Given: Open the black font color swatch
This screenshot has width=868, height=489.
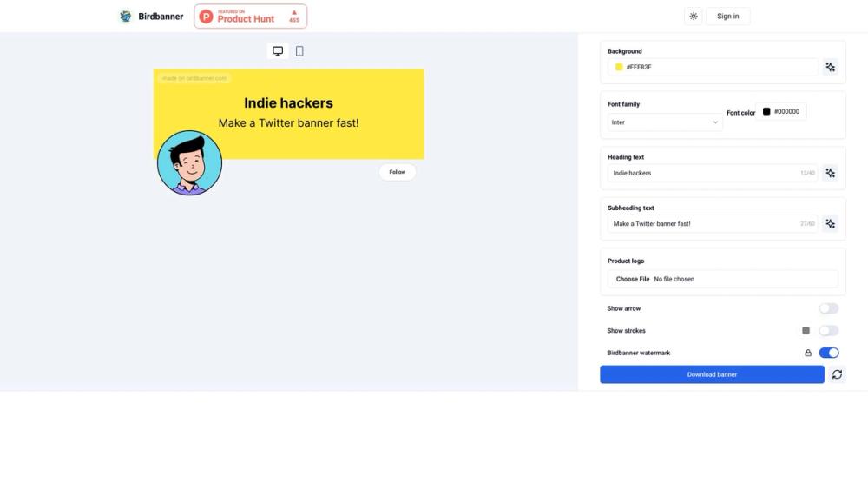Looking at the screenshot, I should coord(766,111).
